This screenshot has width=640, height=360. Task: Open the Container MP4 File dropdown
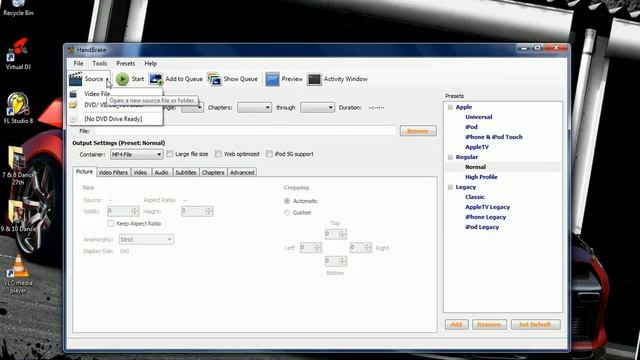click(137, 155)
